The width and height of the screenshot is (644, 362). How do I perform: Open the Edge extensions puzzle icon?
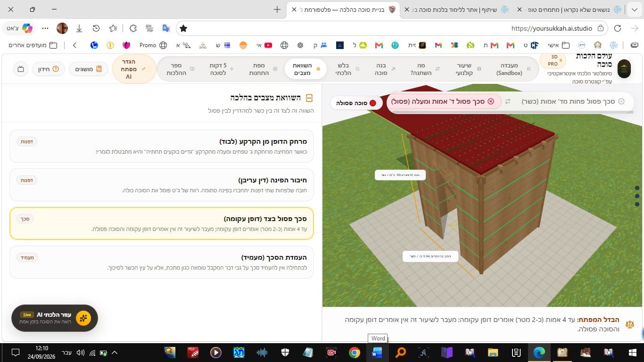[x=133, y=28]
